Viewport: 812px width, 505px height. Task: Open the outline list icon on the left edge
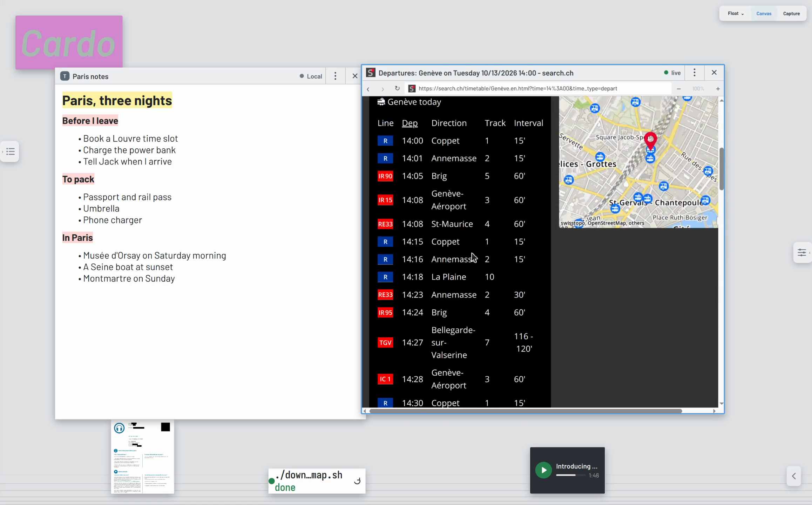(x=11, y=151)
